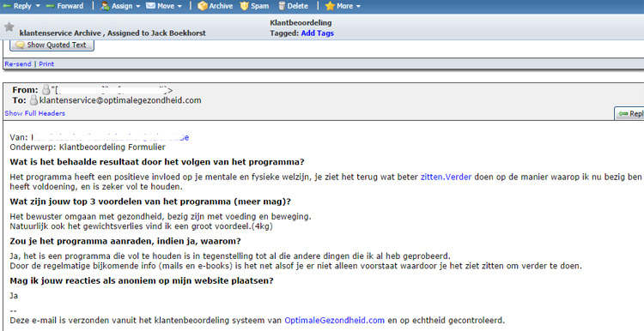Click the partially visible Reply button at right
Screen dimensions: 644x331
(629, 113)
